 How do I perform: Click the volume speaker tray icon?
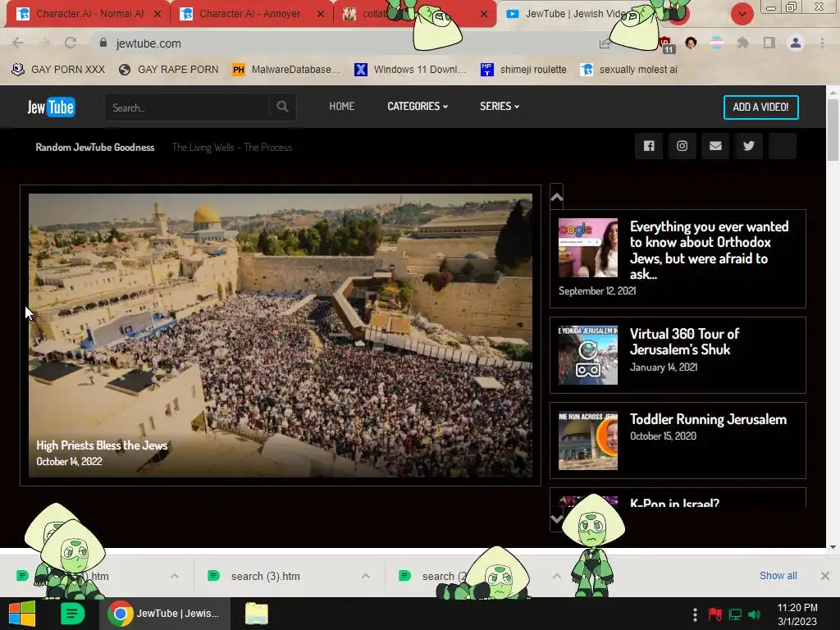pos(755,614)
